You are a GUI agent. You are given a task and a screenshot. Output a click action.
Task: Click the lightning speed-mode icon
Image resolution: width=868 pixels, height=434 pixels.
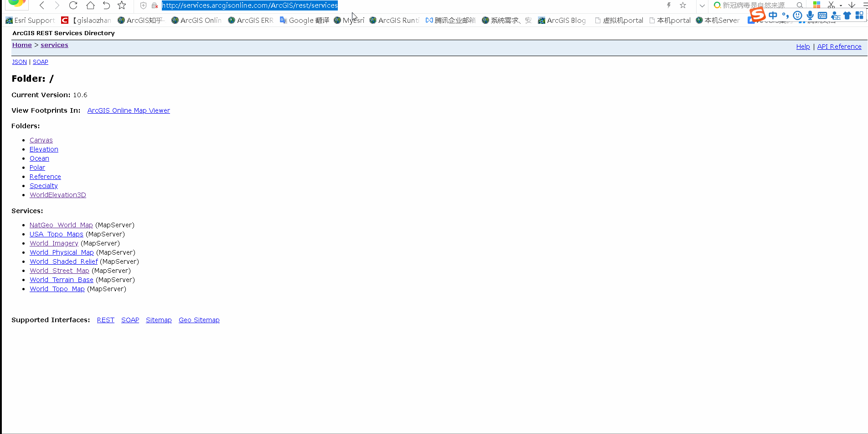click(669, 5)
